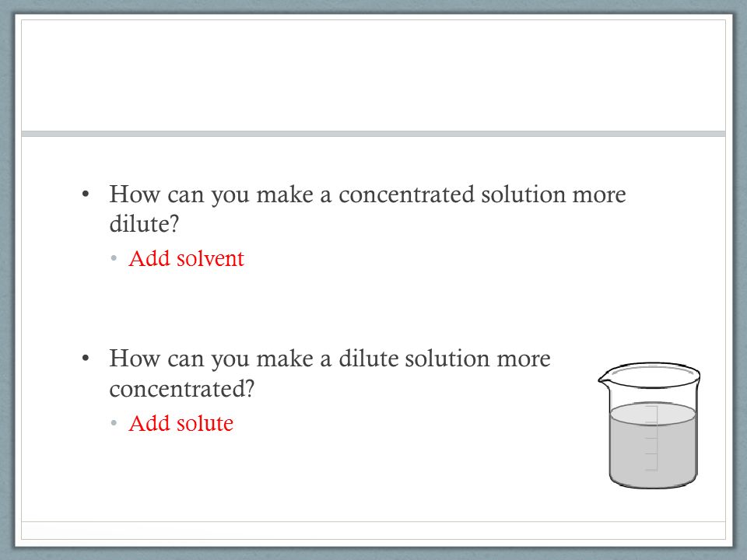
Task: Click gray sub-bullet beside 'Add solvent'
Action: coord(114,258)
